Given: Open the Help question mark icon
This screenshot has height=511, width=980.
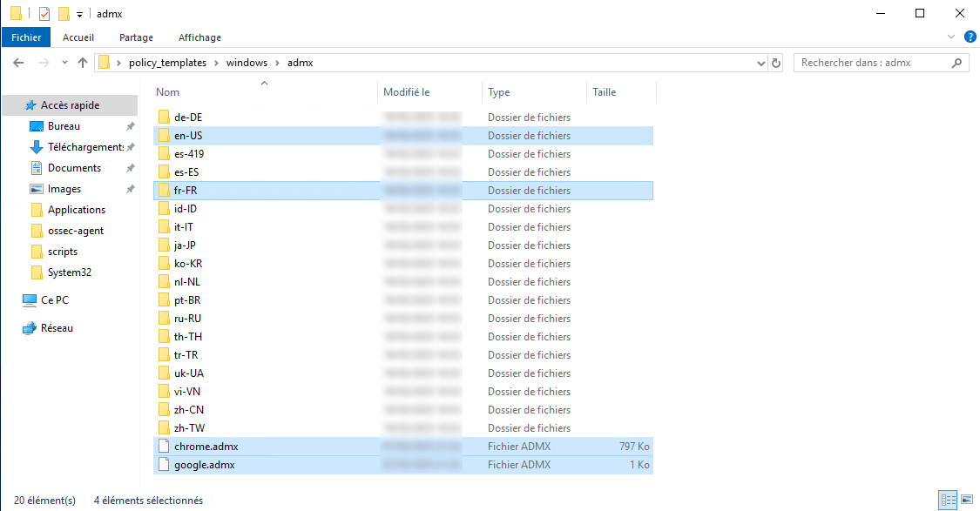Looking at the screenshot, I should tap(970, 37).
